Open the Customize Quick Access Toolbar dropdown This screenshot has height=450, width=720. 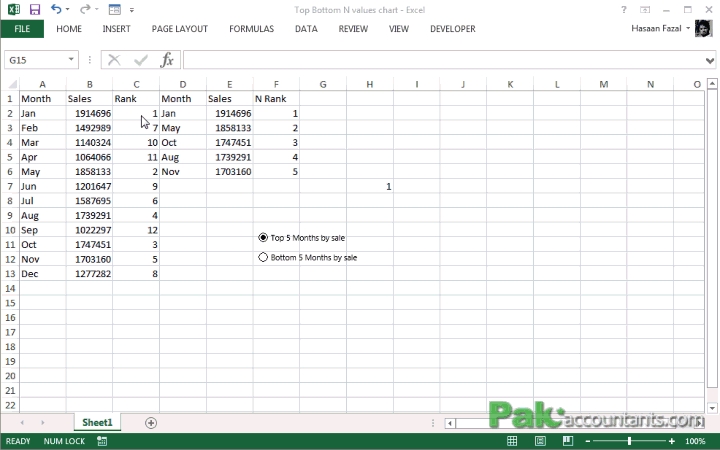coord(132,10)
